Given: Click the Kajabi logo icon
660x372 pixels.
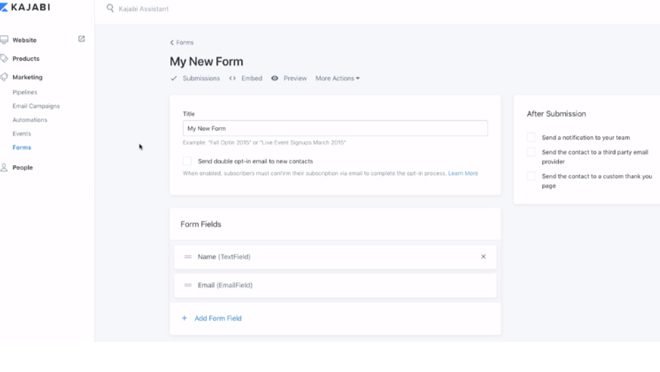Looking at the screenshot, I should pos(4,7).
